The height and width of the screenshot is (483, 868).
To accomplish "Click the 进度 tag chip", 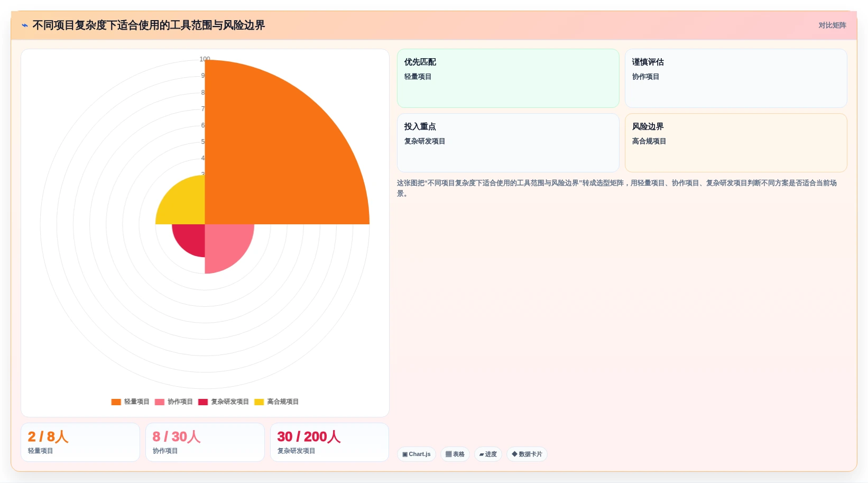I will tap(488, 454).
